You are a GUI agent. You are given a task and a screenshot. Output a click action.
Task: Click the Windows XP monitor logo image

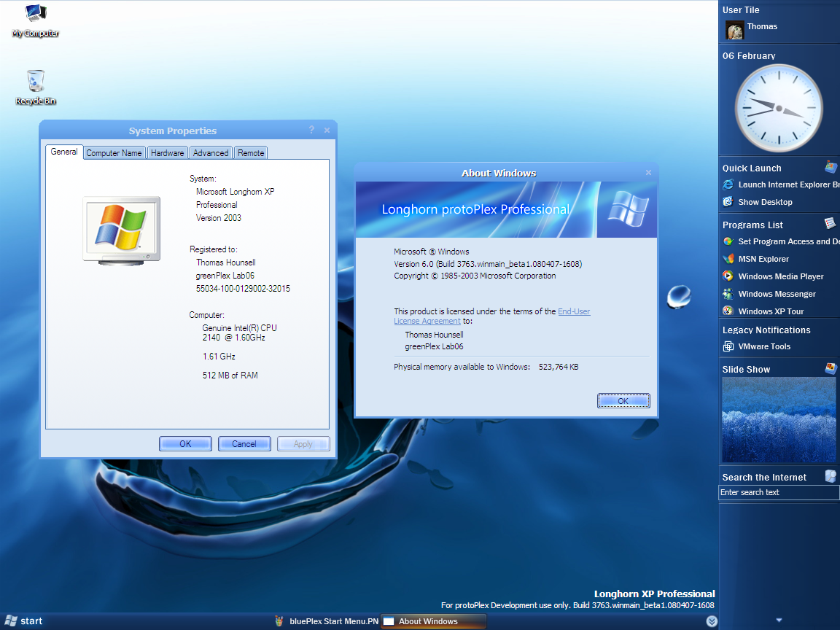coord(122,231)
